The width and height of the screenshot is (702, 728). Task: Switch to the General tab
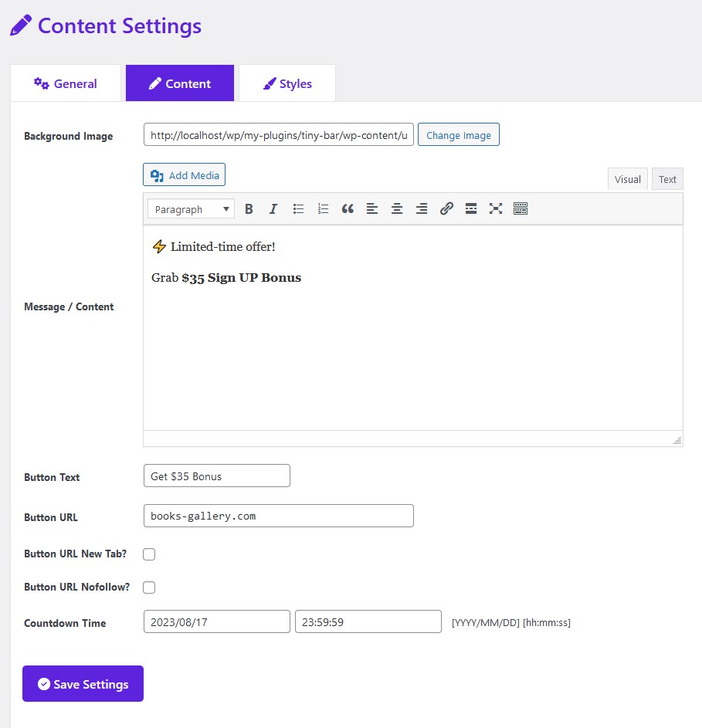point(66,83)
